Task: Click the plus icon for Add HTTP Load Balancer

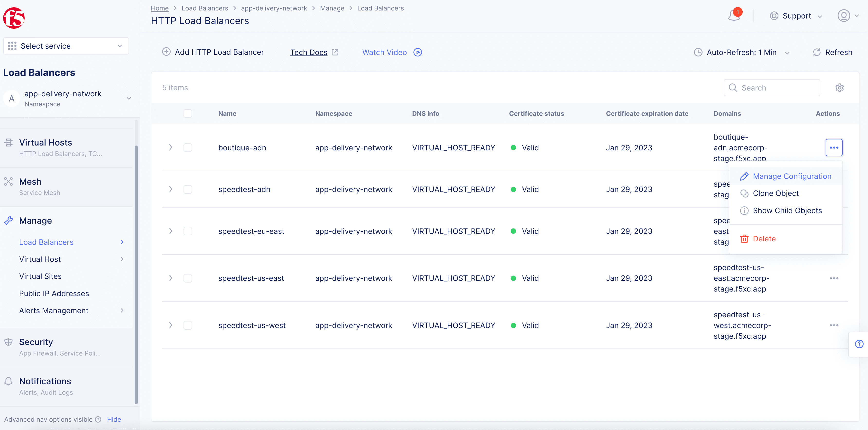Action: [x=166, y=52]
